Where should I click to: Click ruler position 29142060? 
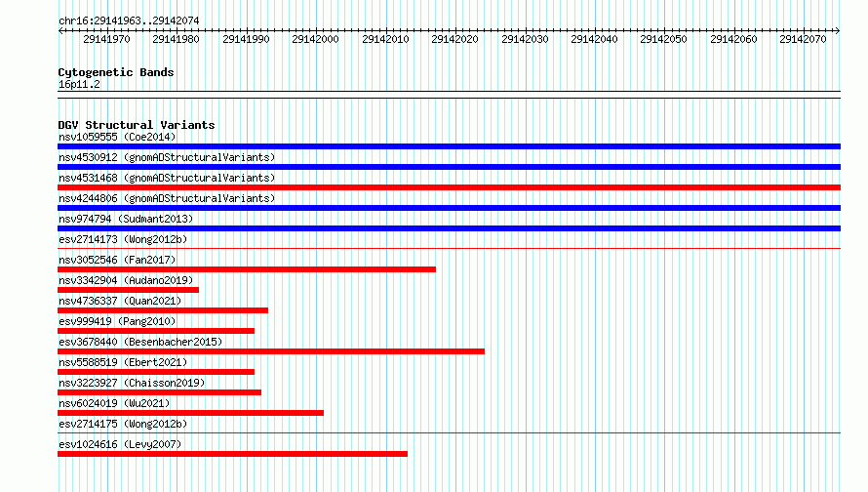(733, 39)
